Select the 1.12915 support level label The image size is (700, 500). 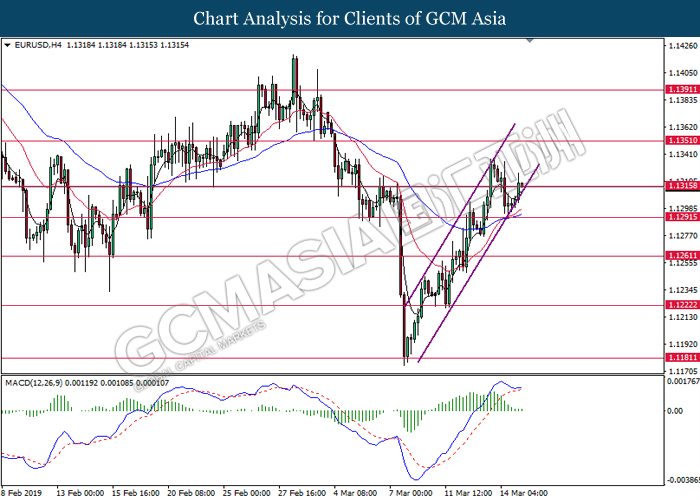point(683,217)
